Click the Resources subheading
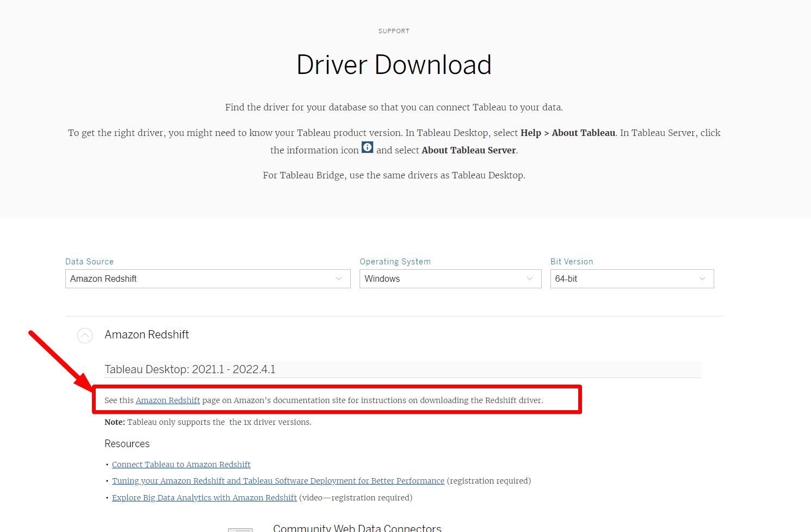This screenshot has height=532, width=811. pos(127,444)
